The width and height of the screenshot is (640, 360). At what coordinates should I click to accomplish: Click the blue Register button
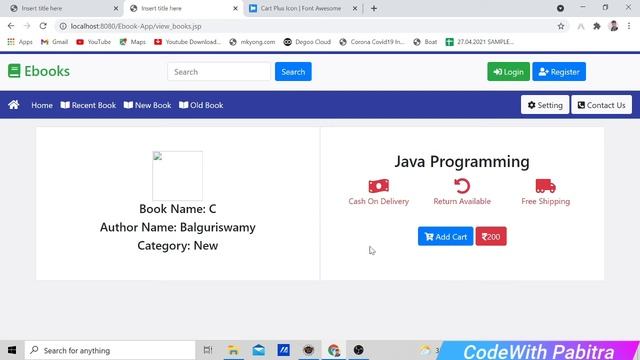559,72
